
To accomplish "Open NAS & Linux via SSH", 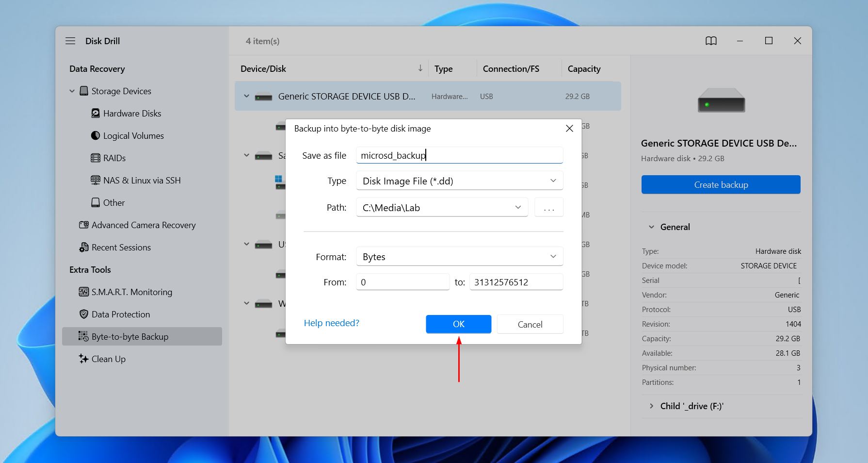I will point(142,181).
